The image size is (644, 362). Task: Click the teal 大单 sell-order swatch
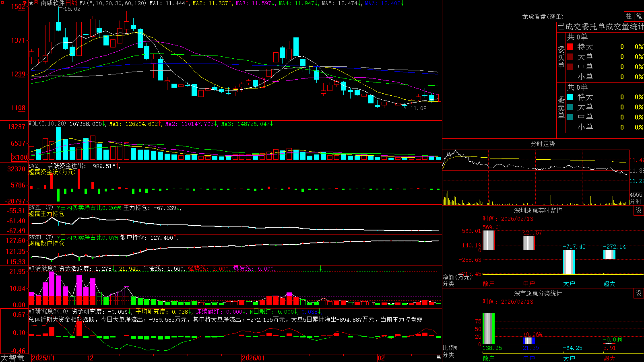(x=570, y=107)
